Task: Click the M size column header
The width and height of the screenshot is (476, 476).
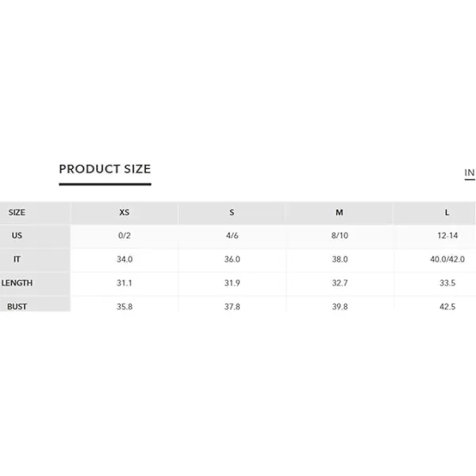Action: [340, 213]
